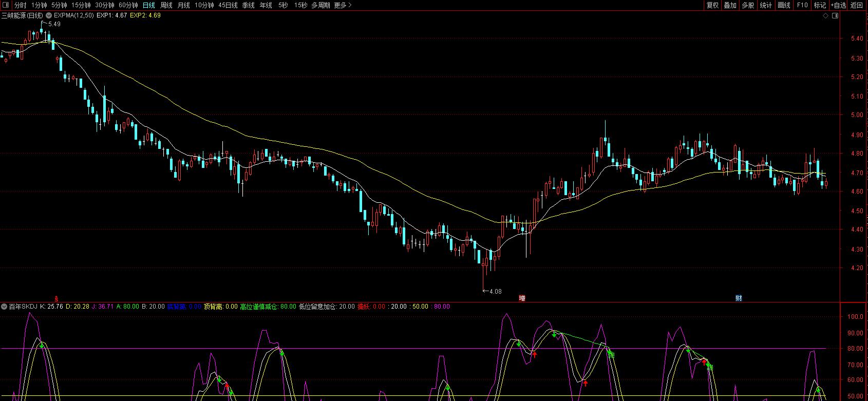Expand the 百年SKDJ indicator menu arrow
This screenshot has width=868, height=401.
[4, 307]
